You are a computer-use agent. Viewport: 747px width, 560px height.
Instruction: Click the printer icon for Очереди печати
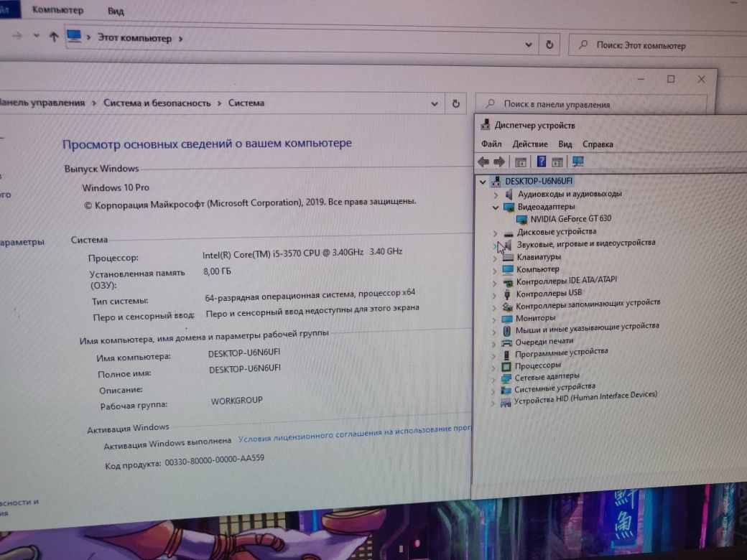click(x=506, y=343)
